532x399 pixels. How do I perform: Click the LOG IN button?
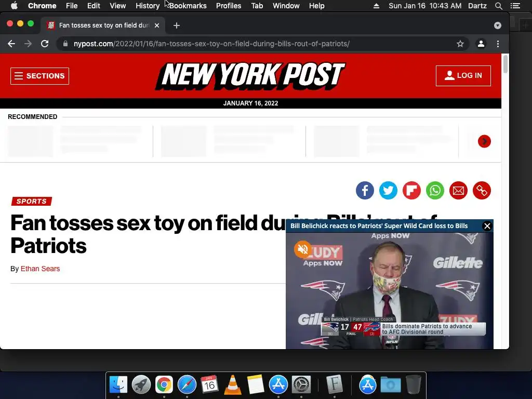coord(463,76)
